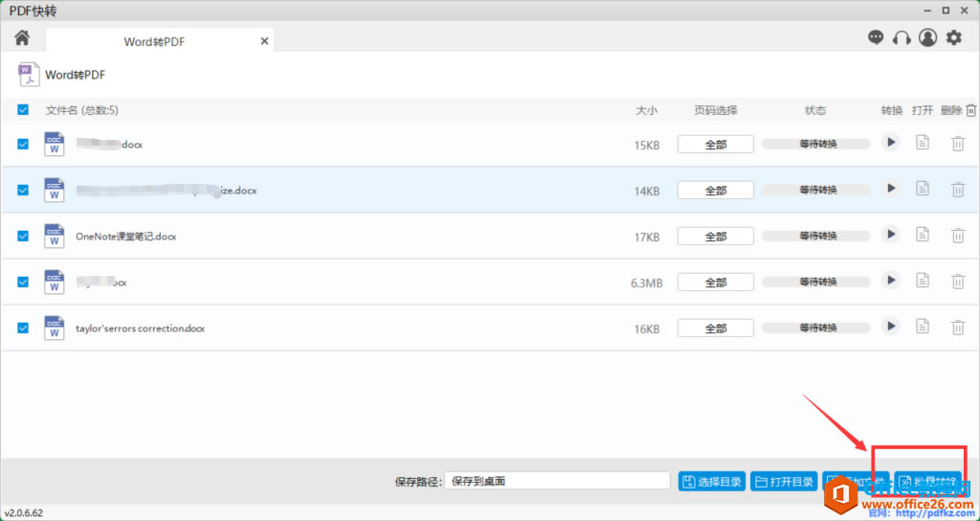Start conversion for the 15KB file

pyautogui.click(x=891, y=143)
